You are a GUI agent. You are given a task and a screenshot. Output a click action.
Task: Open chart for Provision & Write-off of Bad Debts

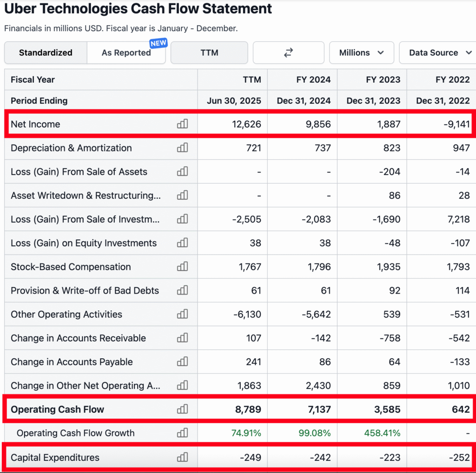(x=182, y=290)
